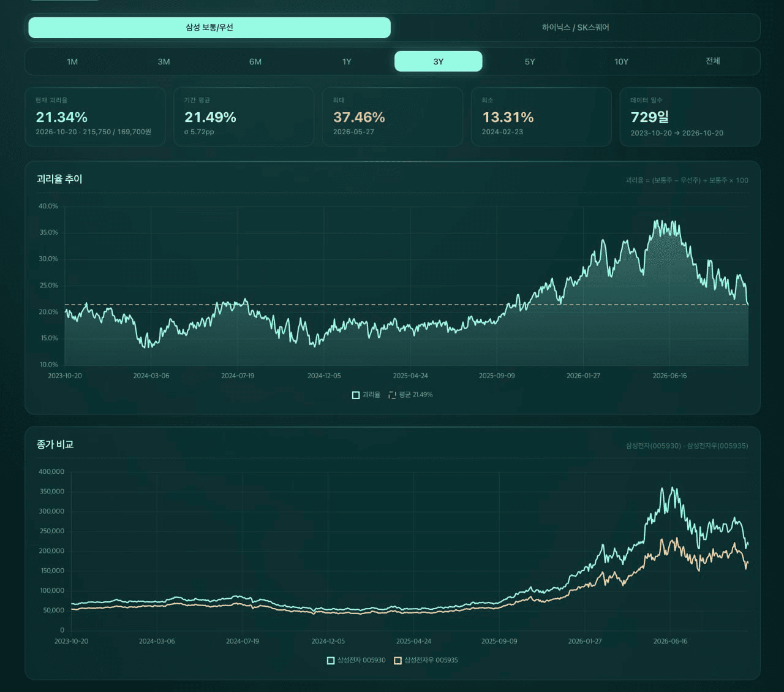This screenshot has width=784, height=692.
Task: Open the 하이닉스 / SK스퀘어 tab
Action: click(x=575, y=28)
